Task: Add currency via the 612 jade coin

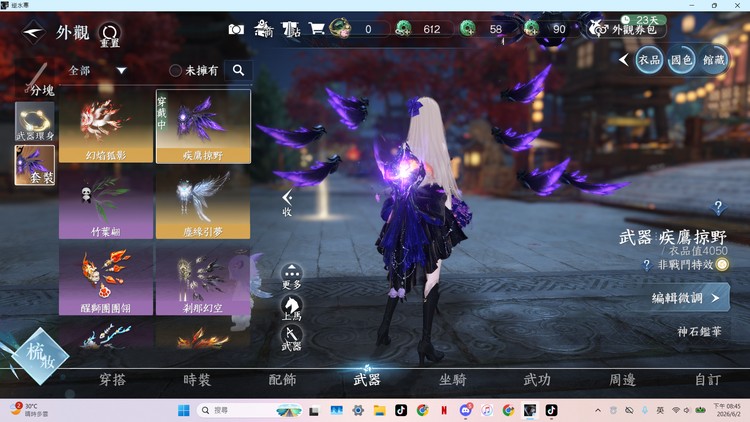Action: 404,28
